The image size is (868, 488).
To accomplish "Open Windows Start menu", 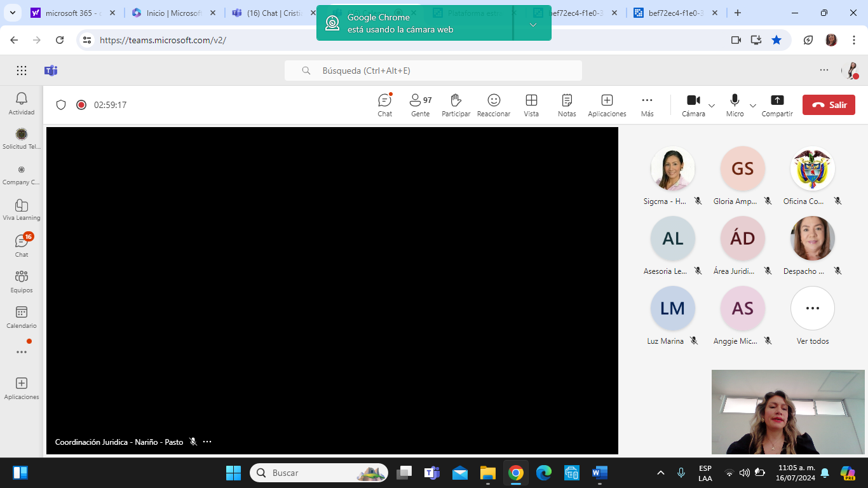I will (233, 473).
